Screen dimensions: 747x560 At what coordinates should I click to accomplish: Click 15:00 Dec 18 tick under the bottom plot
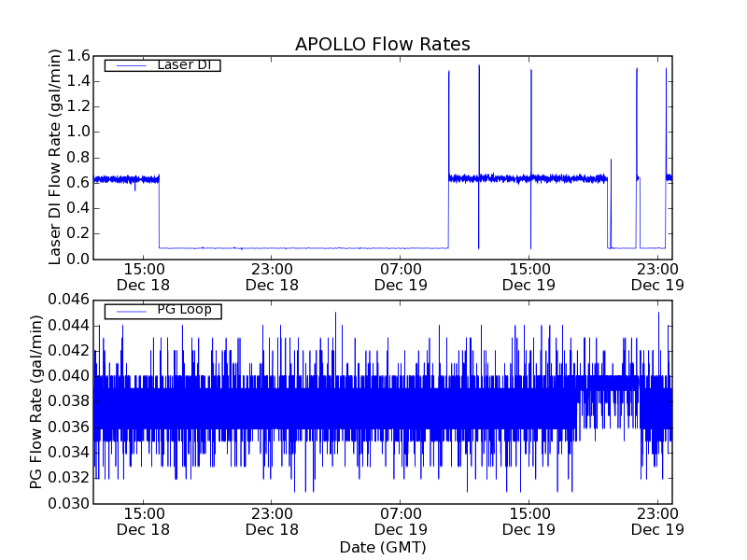coord(143,520)
